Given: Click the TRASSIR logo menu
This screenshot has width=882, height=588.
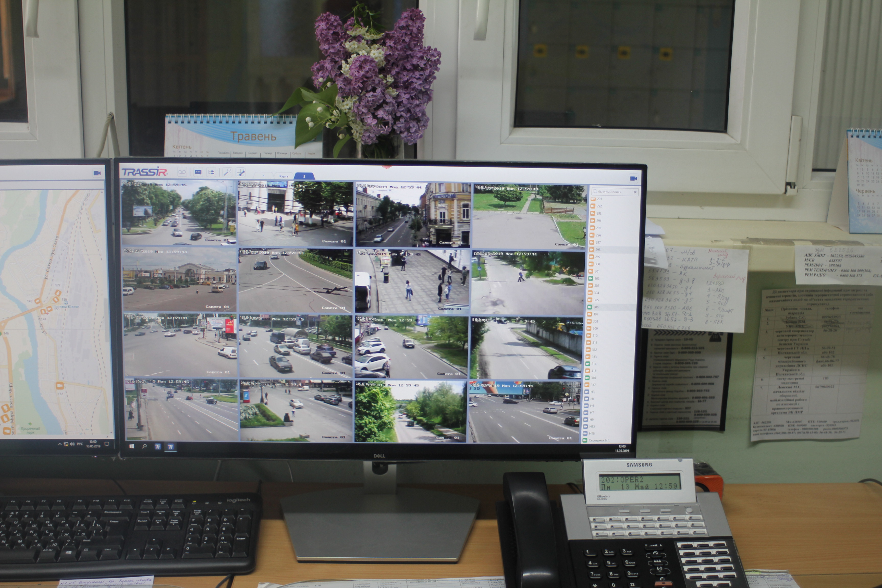Looking at the screenshot, I should point(144,172).
